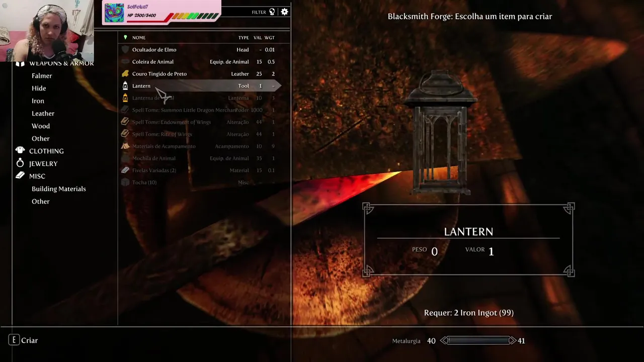Click the Couro Tingido de Preto leather icon
The image size is (644, 362).
tap(125, 74)
